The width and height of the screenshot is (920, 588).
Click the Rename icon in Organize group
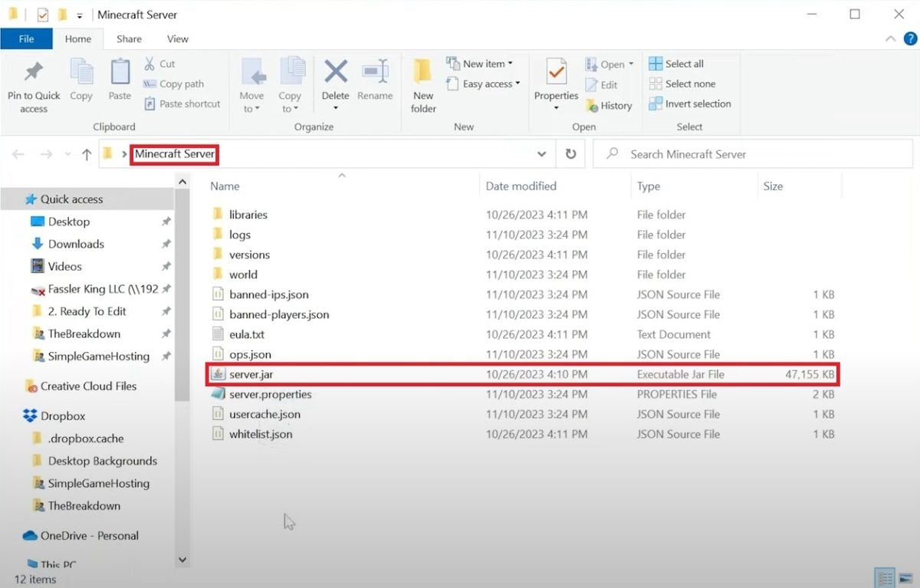(x=375, y=74)
